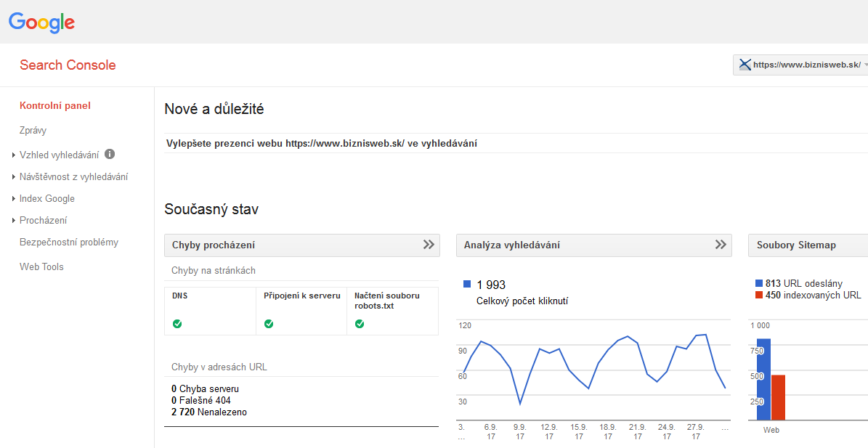Click red swatch for 450 indexovaných URL
Screen dimensions: 868x448
click(x=759, y=296)
